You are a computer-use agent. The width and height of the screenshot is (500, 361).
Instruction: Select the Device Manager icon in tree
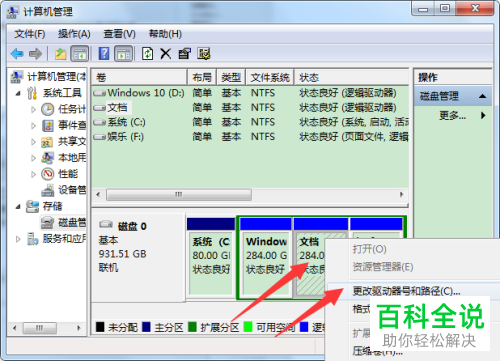(47, 190)
